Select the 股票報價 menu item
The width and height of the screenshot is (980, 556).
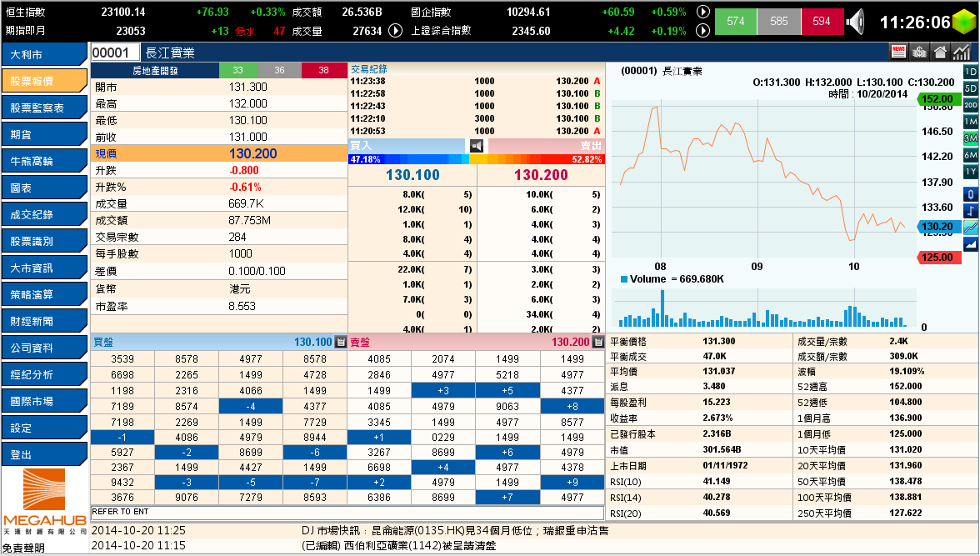point(43,81)
